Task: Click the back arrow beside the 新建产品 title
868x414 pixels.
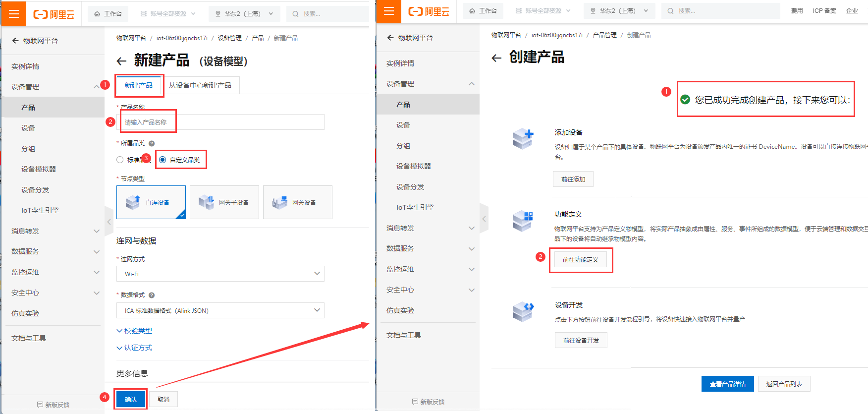Action: tap(121, 61)
